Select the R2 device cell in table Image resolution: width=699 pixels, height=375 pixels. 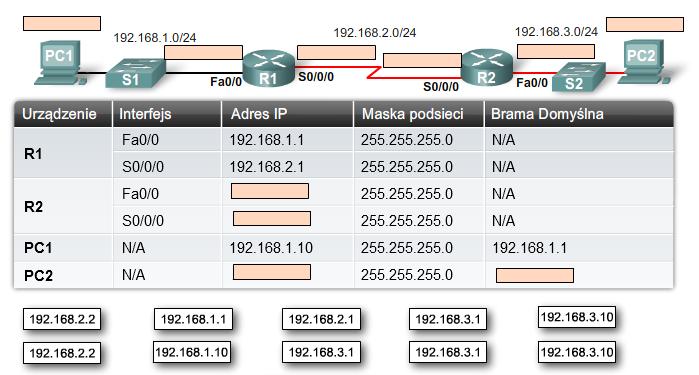coord(63,206)
